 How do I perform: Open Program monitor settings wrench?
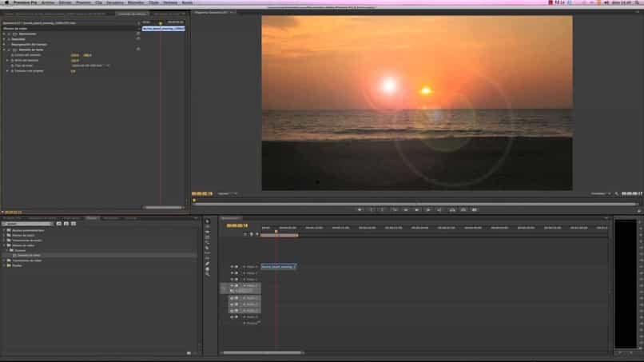click(x=617, y=193)
